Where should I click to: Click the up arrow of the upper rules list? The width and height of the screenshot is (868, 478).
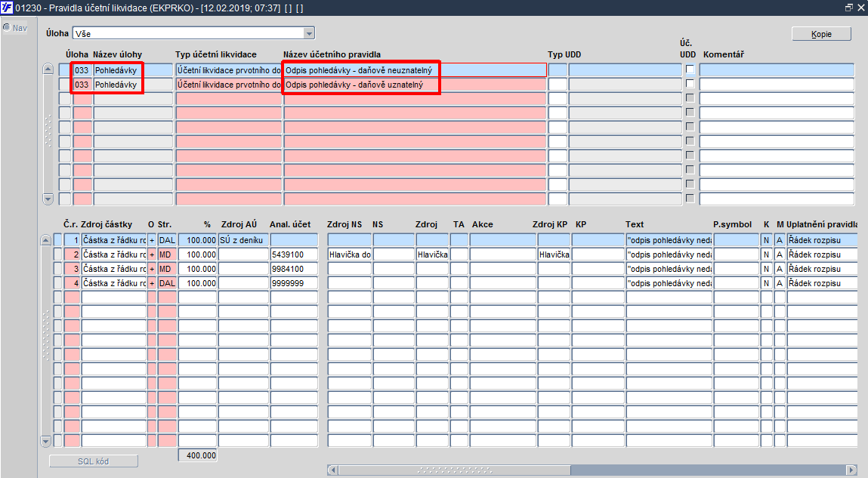(48, 69)
